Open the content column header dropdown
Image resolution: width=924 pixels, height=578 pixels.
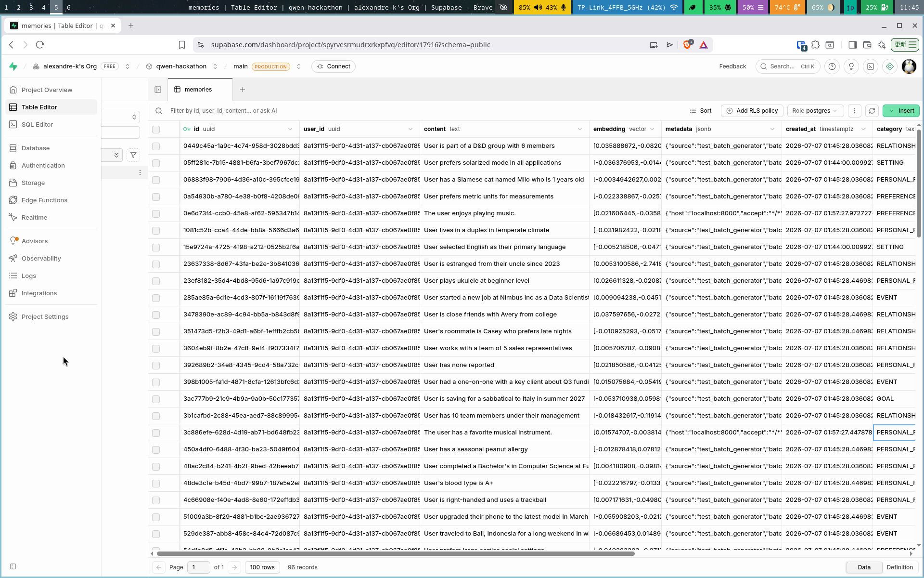click(580, 129)
